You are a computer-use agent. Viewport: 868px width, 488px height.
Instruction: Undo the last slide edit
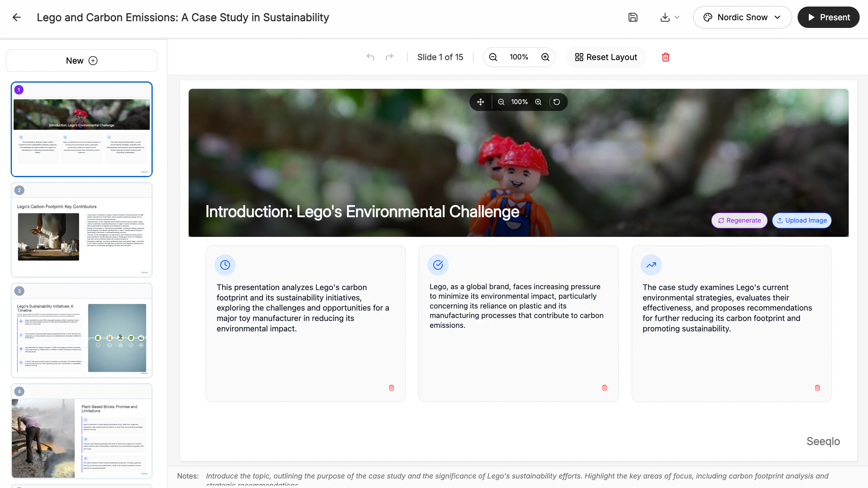pyautogui.click(x=370, y=57)
